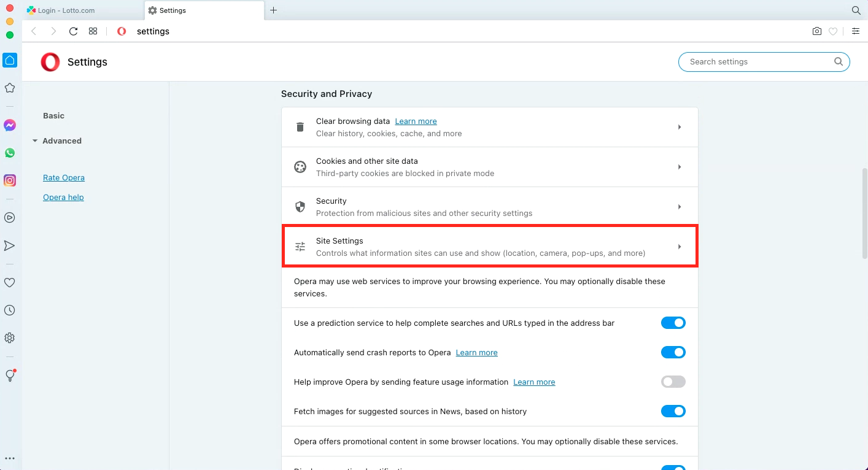Image resolution: width=868 pixels, height=470 pixels.
Task: Open the Opera home sidebar icon
Action: [10, 60]
